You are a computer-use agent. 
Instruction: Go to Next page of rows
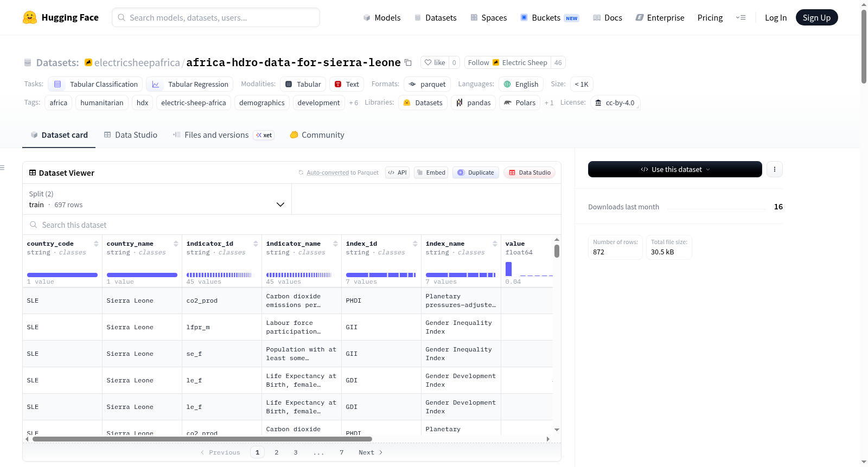(x=371, y=452)
